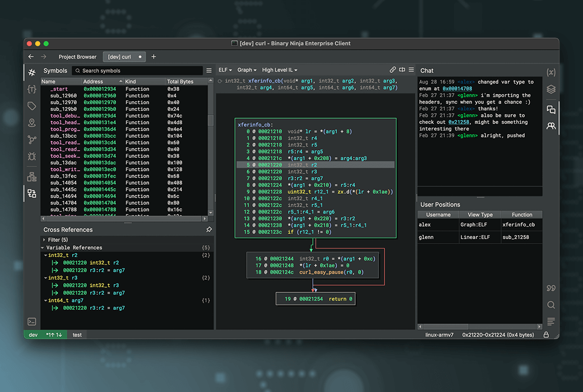Open the Tags sidebar icon
583x392 pixels.
click(x=32, y=106)
